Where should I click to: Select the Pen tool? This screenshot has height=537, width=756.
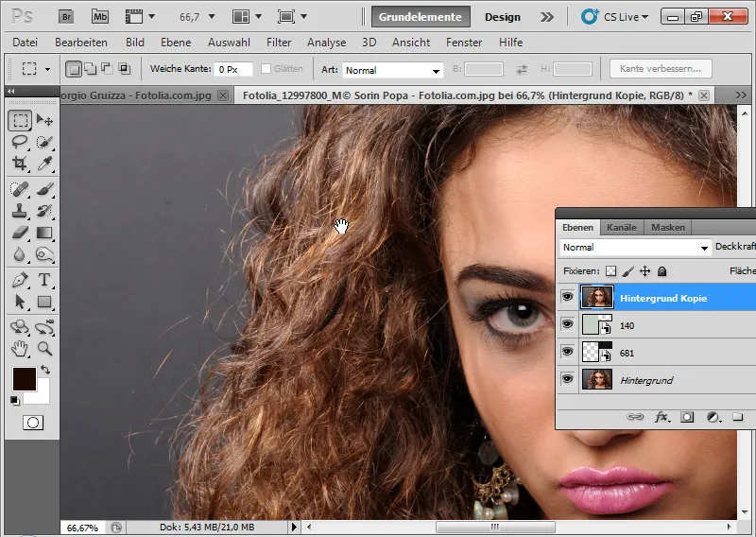point(20,280)
